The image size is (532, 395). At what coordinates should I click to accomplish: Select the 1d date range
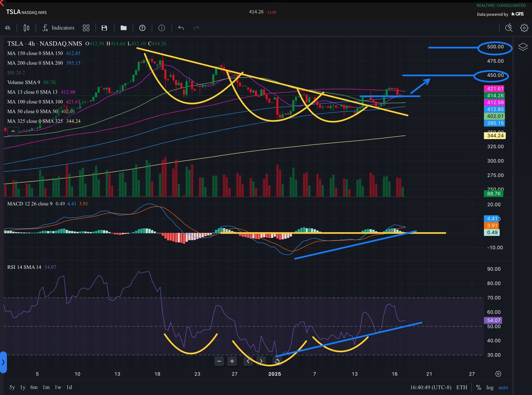pyautogui.click(x=69, y=387)
